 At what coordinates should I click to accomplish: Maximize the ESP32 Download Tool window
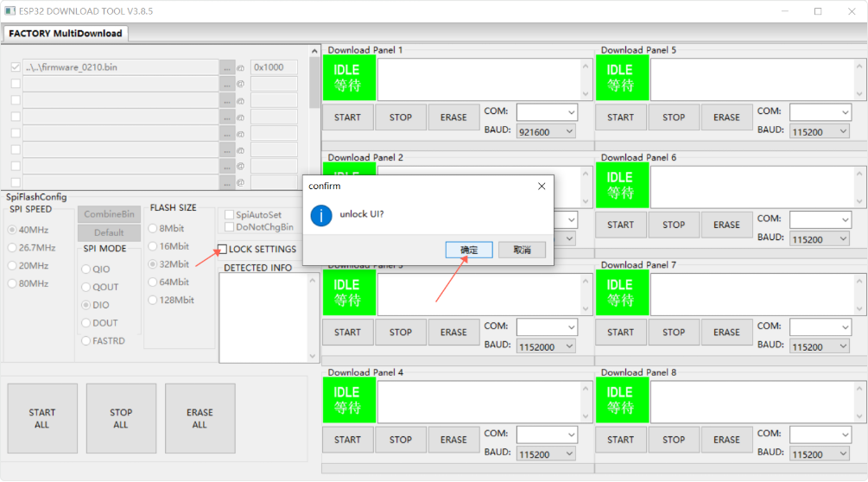[x=818, y=11]
